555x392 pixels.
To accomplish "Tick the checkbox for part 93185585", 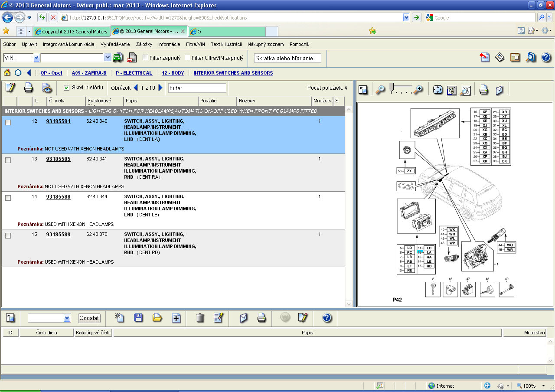I will click(x=8, y=160).
